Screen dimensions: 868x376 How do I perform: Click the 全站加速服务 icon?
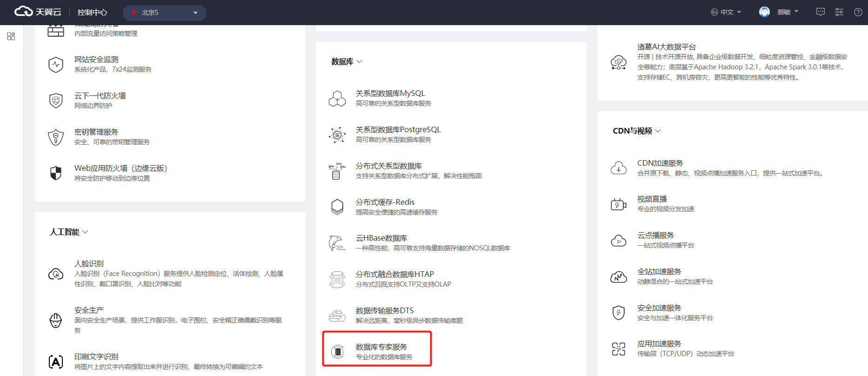619,276
